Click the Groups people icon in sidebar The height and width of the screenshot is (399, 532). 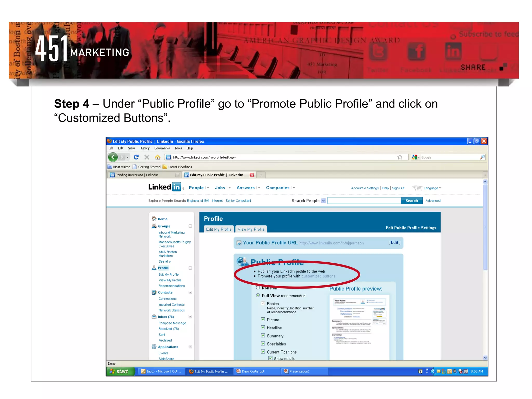pyautogui.click(x=154, y=226)
